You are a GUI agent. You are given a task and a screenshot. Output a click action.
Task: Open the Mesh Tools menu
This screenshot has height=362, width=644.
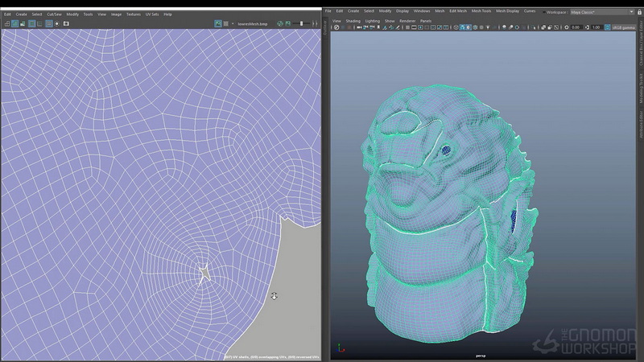(481, 11)
